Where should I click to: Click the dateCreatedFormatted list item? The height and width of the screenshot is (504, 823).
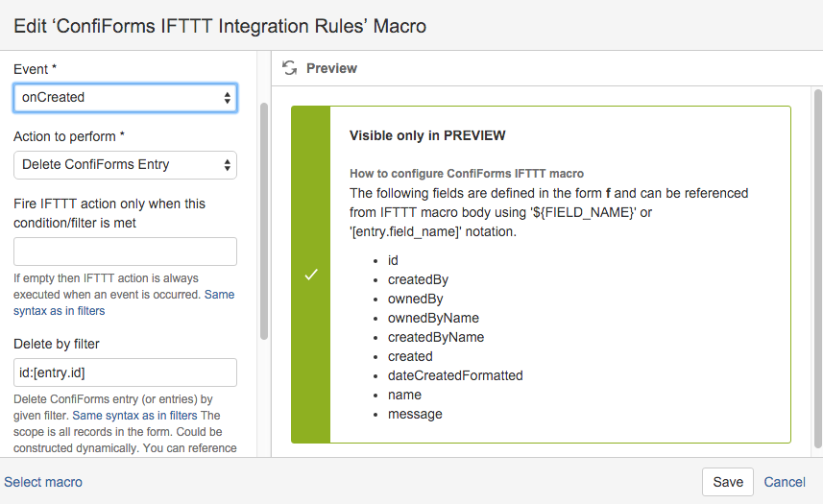pyautogui.click(x=455, y=375)
